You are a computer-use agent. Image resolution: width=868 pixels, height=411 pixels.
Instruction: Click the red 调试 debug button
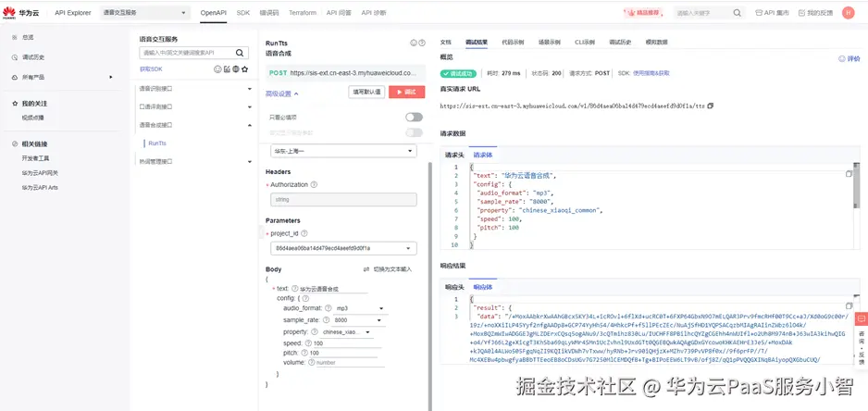407,92
